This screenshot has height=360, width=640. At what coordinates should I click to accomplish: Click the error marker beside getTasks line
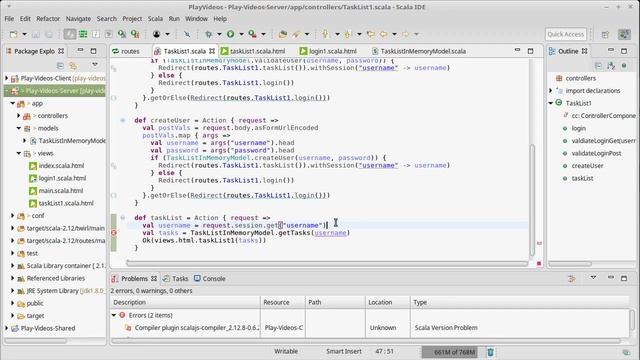(x=114, y=233)
